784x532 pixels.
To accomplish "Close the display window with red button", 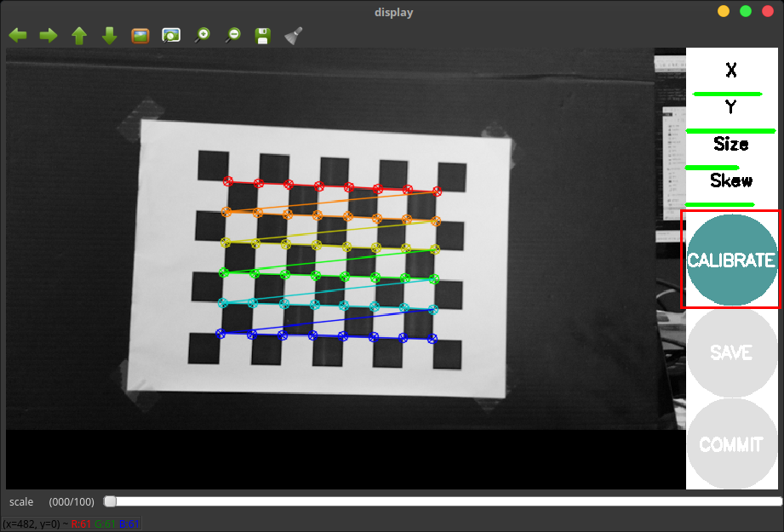I will (768, 11).
